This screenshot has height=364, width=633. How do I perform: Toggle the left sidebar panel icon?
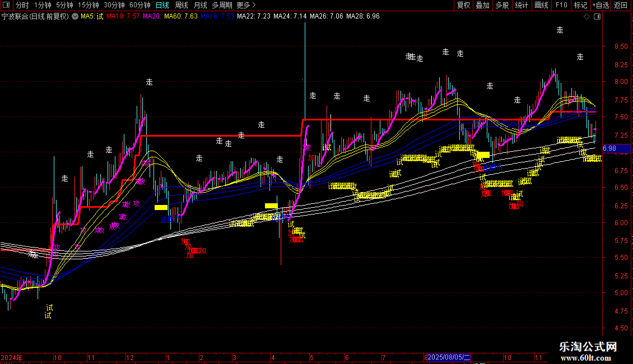[6, 5]
